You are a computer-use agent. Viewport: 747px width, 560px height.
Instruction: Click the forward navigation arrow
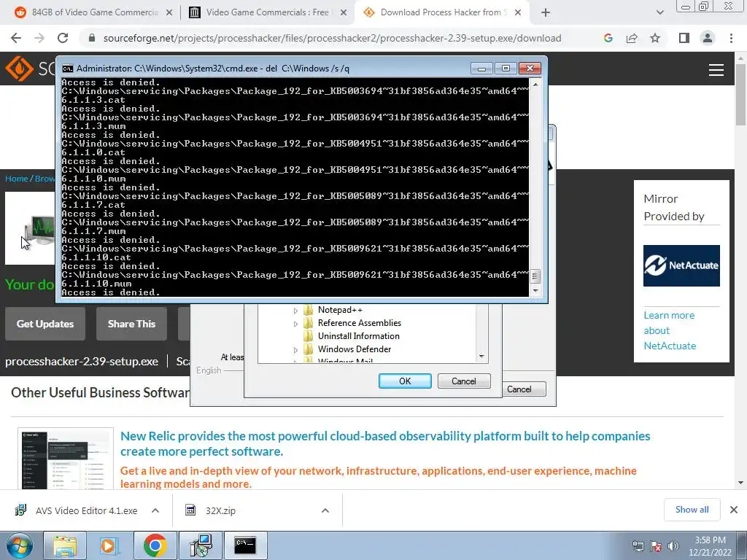[x=39, y=38]
